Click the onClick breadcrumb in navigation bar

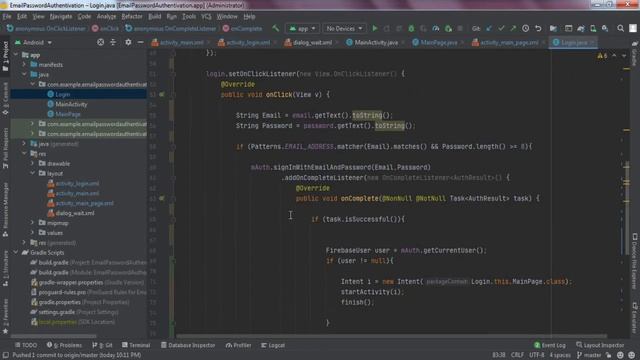click(x=105, y=29)
